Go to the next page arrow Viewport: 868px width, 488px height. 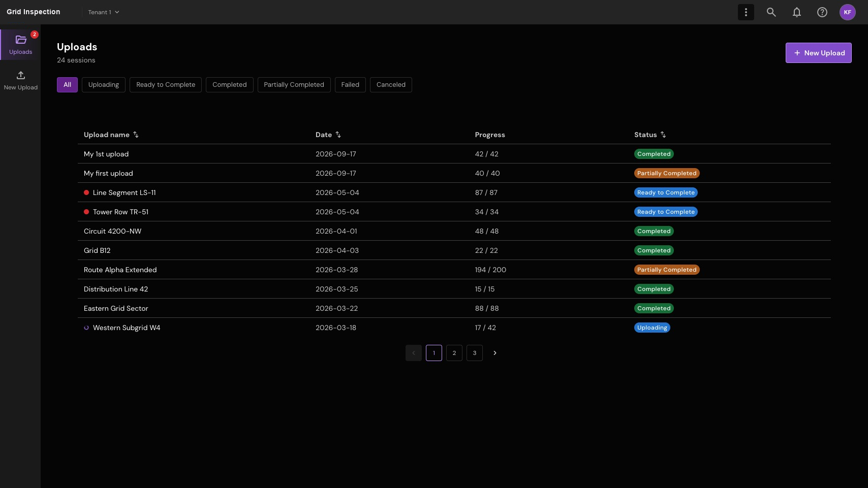[x=494, y=353]
